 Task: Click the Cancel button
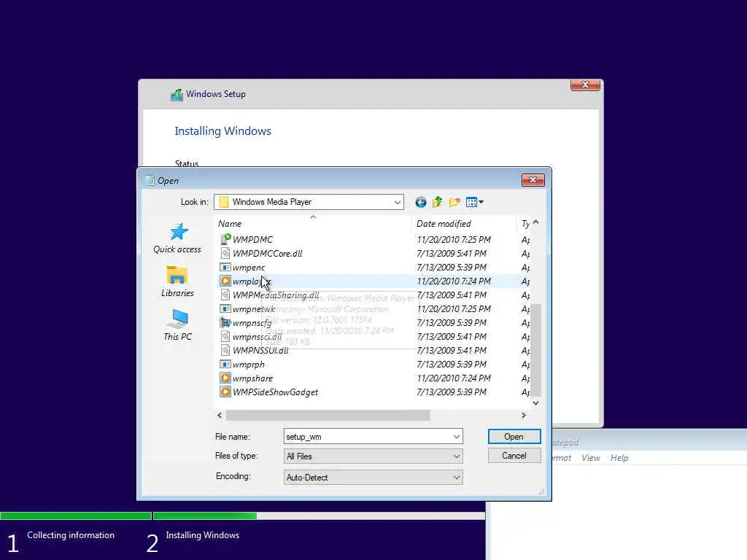(x=514, y=456)
